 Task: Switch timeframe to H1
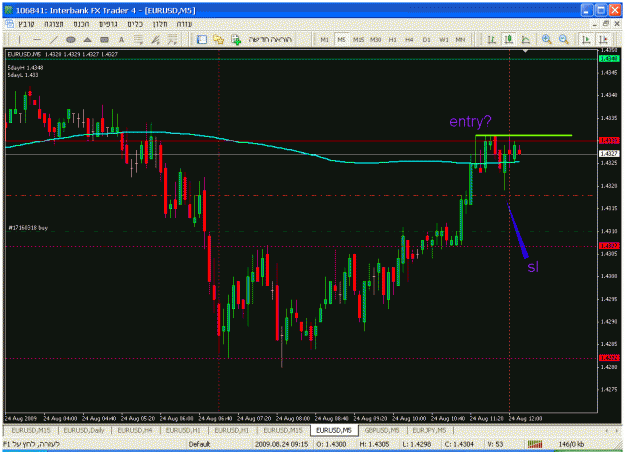point(393,39)
